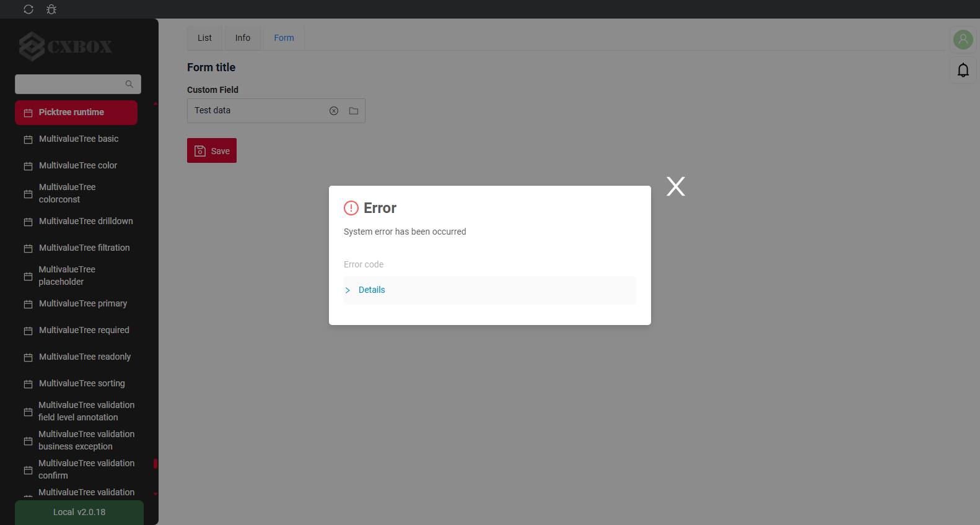Click the refresh icon in the top bar

point(28,9)
